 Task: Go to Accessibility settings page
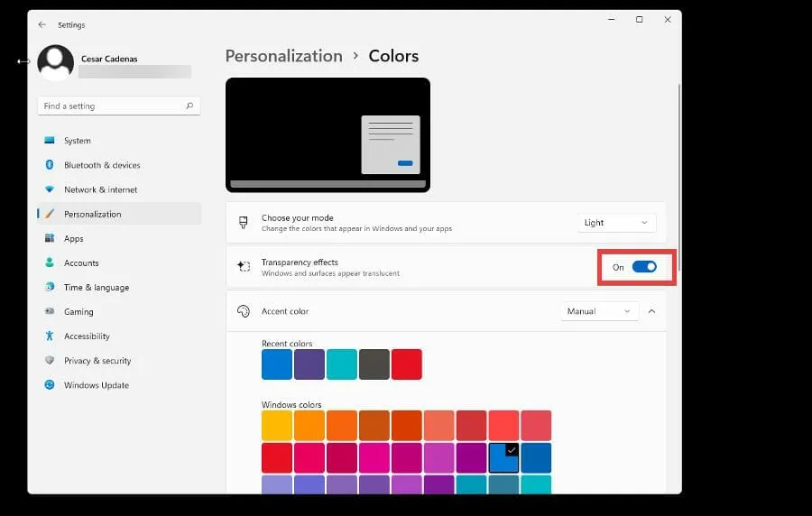point(87,336)
